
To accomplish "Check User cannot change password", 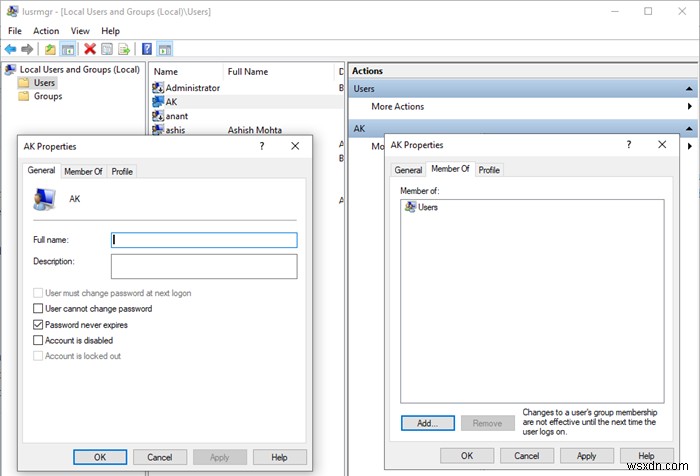I will click(38, 309).
